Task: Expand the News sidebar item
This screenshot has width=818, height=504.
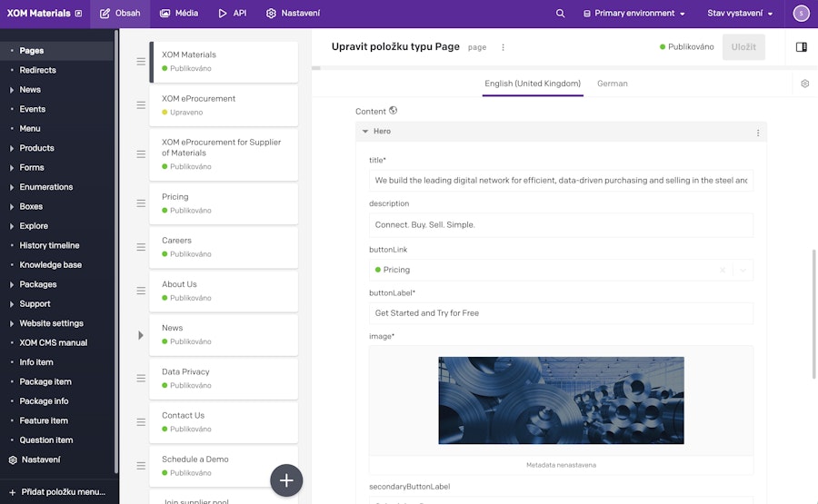Action: (x=12, y=90)
